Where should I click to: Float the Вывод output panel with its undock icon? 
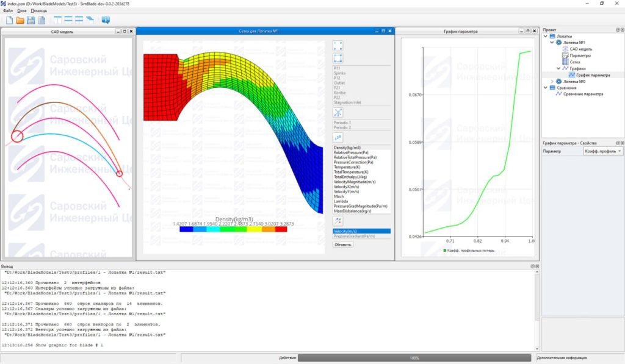[532, 266]
